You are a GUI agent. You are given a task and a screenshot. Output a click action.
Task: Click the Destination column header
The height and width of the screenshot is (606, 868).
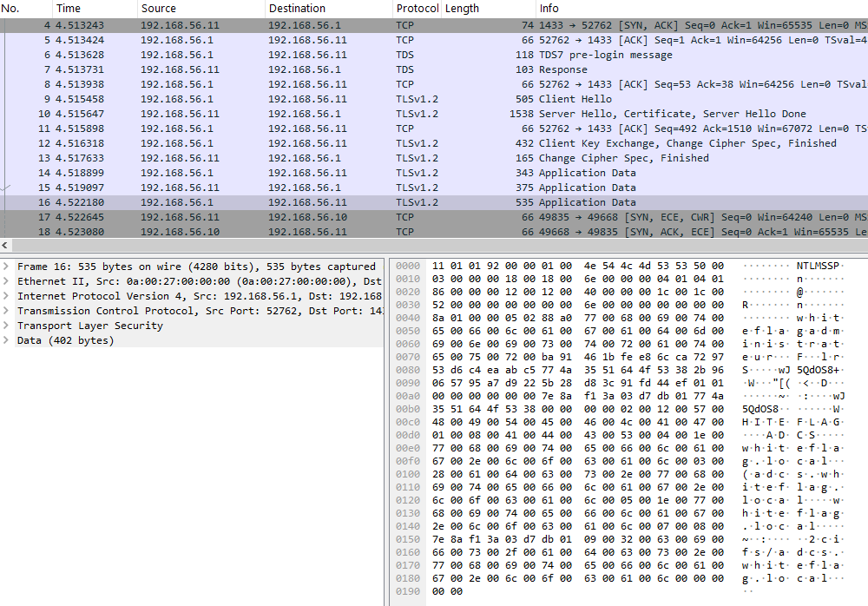tap(297, 8)
